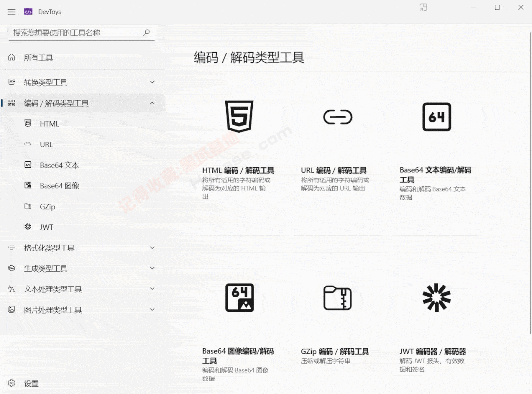
Task: Open Base64 图像 from the sidebar
Action: tap(81, 186)
